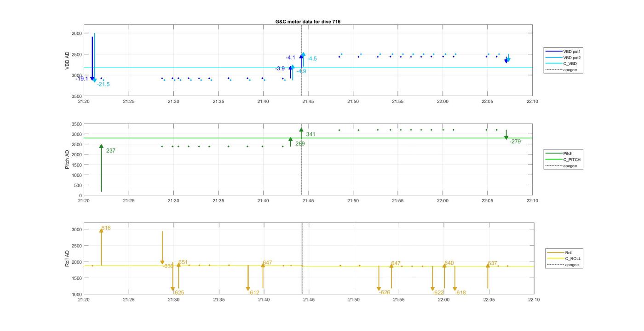The height and width of the screenshot is (331, 644).
Task: Click the roll arrow labeled 616
Action: pyautogui.click(x=101, y=247)
